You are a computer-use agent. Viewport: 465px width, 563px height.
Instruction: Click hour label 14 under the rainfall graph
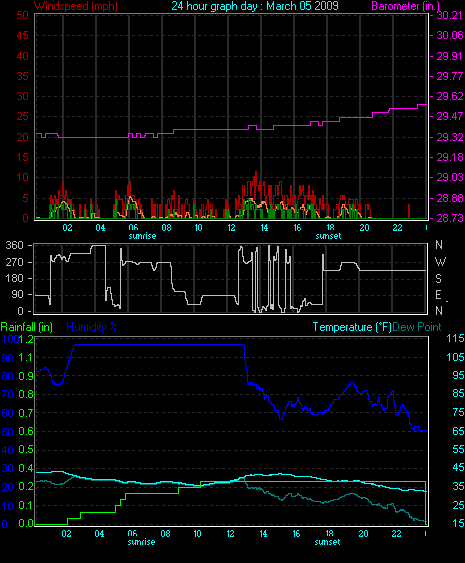point(264,534)
